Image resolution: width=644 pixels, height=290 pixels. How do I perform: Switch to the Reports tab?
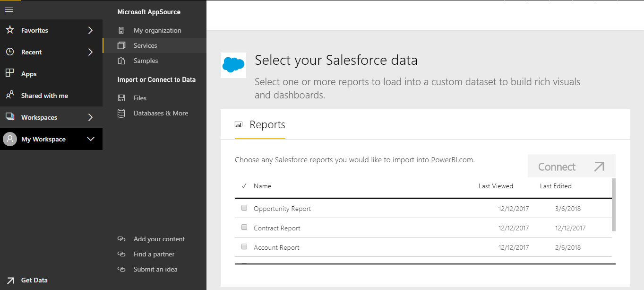point(267,125)
